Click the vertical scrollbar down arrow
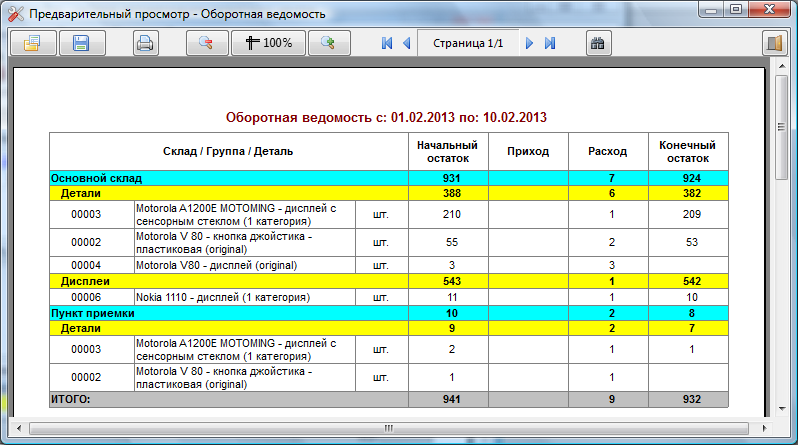This screenshot has height=445, width=798. pos(782,409)
